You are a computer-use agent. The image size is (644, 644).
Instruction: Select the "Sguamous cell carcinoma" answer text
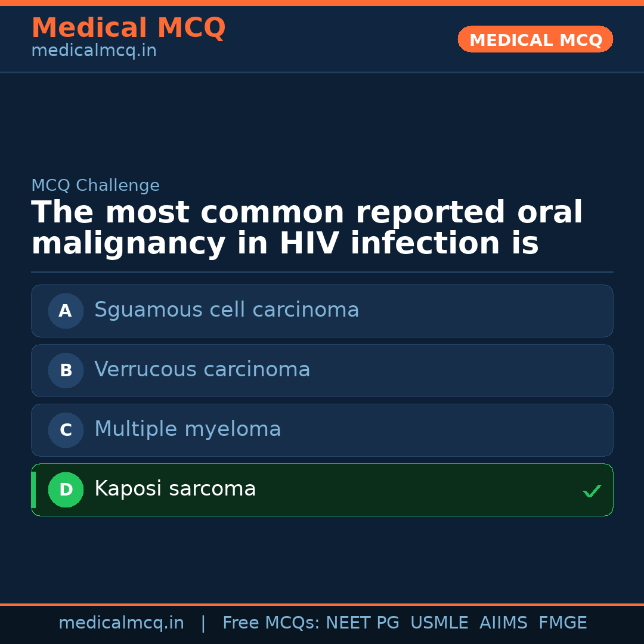(x=227, y=310)
